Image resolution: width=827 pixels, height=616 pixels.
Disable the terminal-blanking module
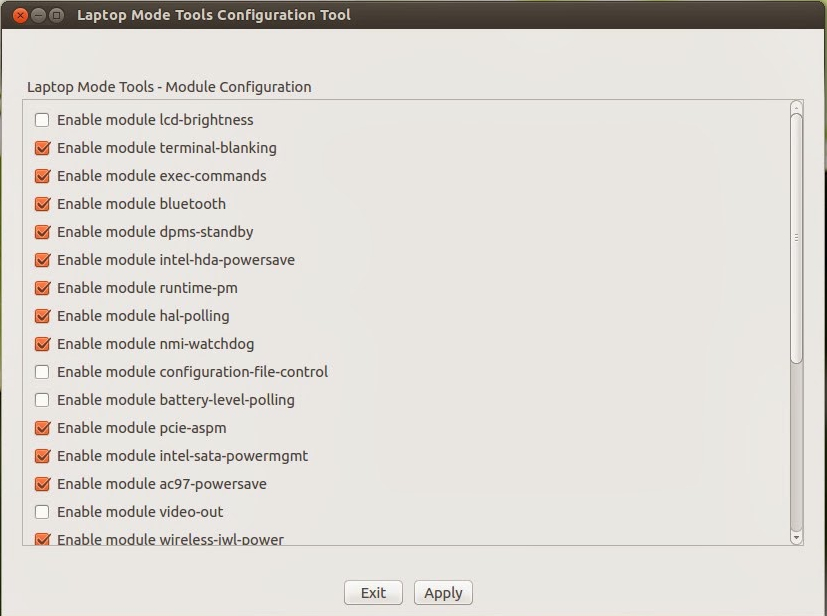click(42, 148)
